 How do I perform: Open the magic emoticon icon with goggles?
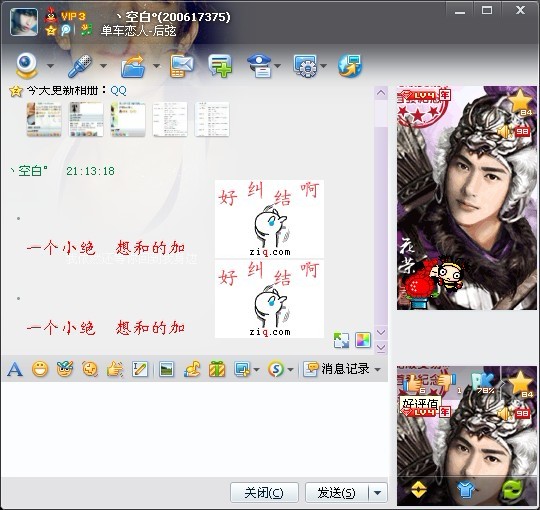coord(65,369)
